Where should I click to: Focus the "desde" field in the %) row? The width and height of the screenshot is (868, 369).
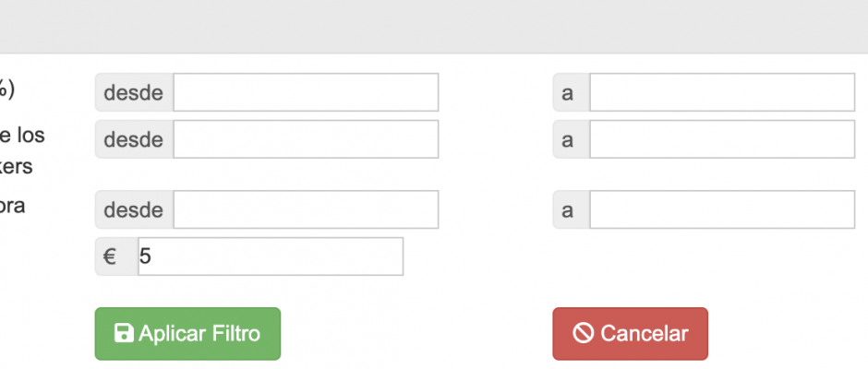coord(307,92)
